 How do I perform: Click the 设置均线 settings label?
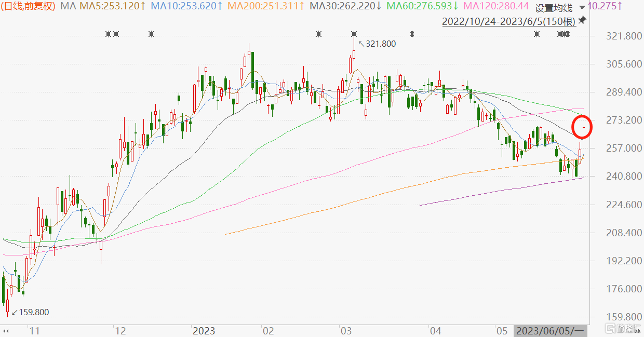click(x=554, y=8)
